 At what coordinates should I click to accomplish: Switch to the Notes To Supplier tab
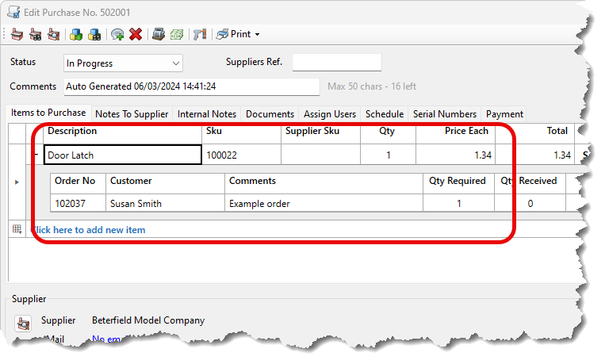tap(132, 114)
